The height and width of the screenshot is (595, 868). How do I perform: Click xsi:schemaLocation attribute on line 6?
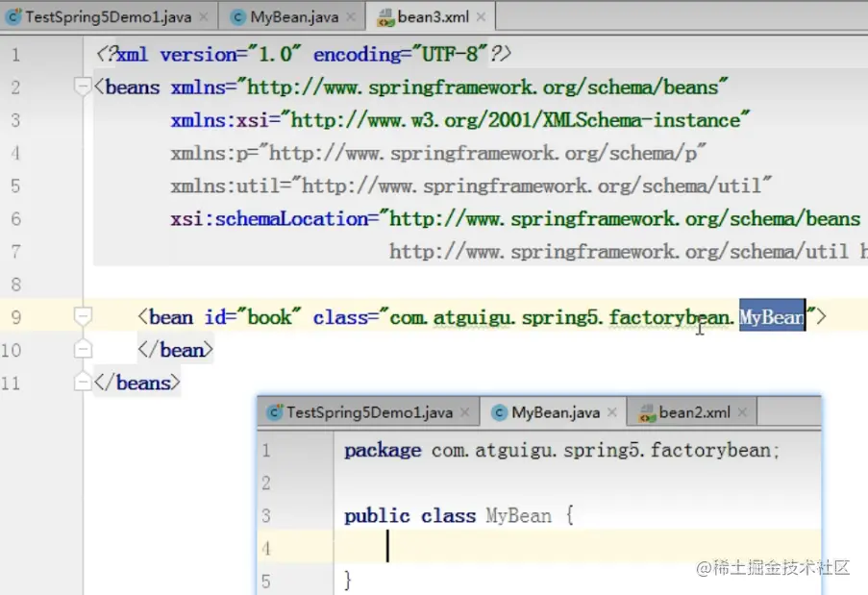(515, 218)
